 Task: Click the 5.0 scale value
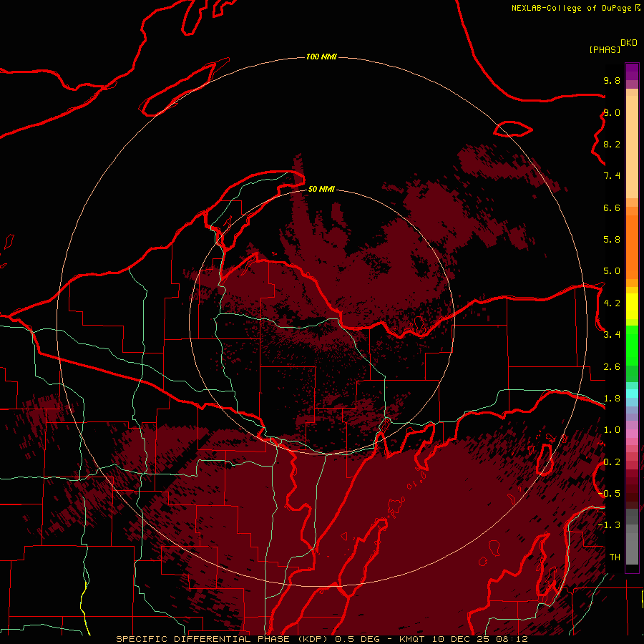612,271
